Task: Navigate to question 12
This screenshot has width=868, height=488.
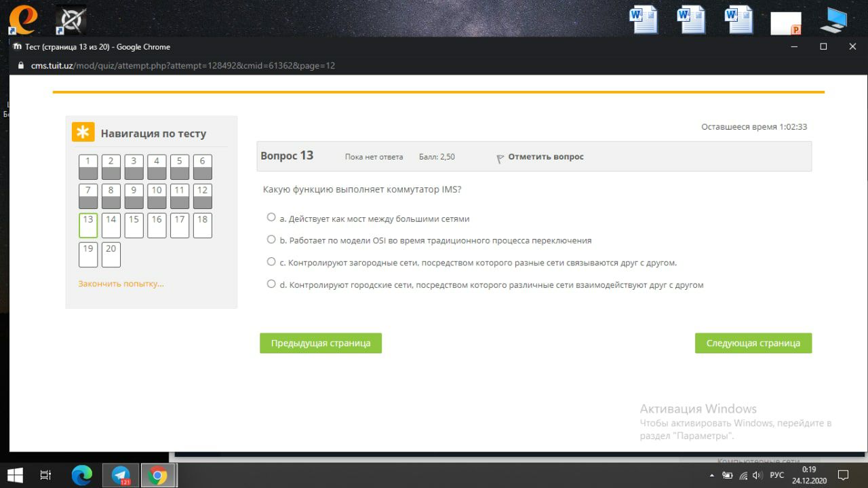Action: point(203,196)
